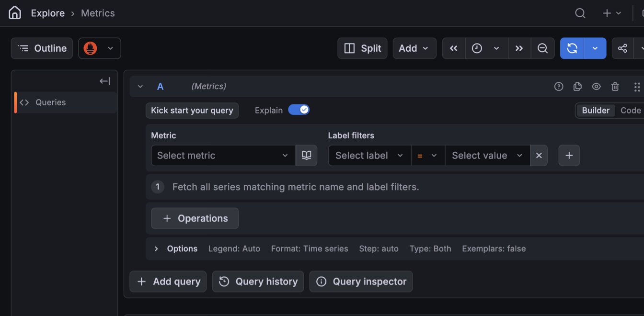Shift time range backward with double-left arrows
This screenshot has width=644, height=316.
tap(453, 48)
